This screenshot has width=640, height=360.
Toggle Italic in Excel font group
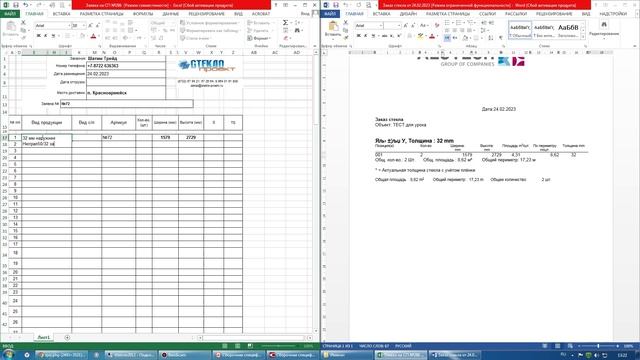click(x=45, y=36)
